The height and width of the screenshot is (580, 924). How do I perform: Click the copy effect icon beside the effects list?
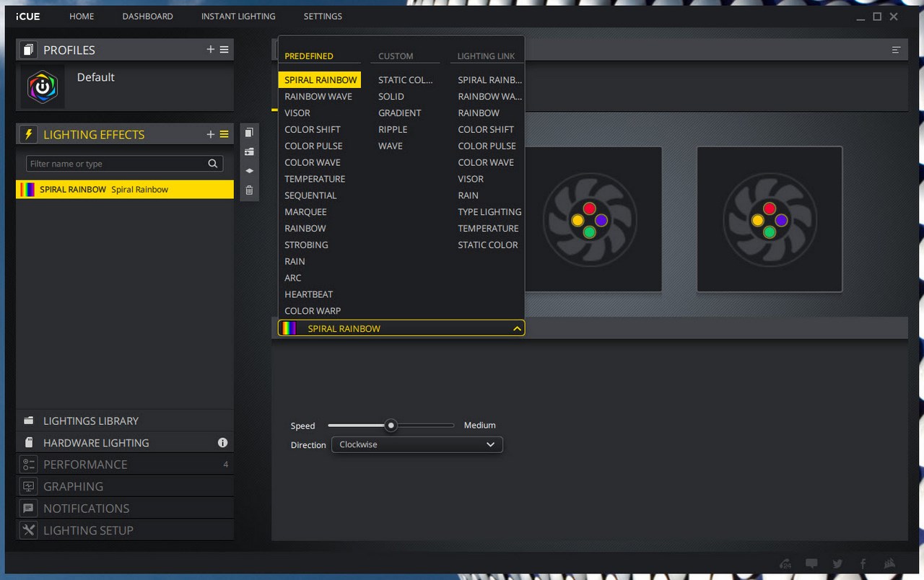(x=249, y=133)
